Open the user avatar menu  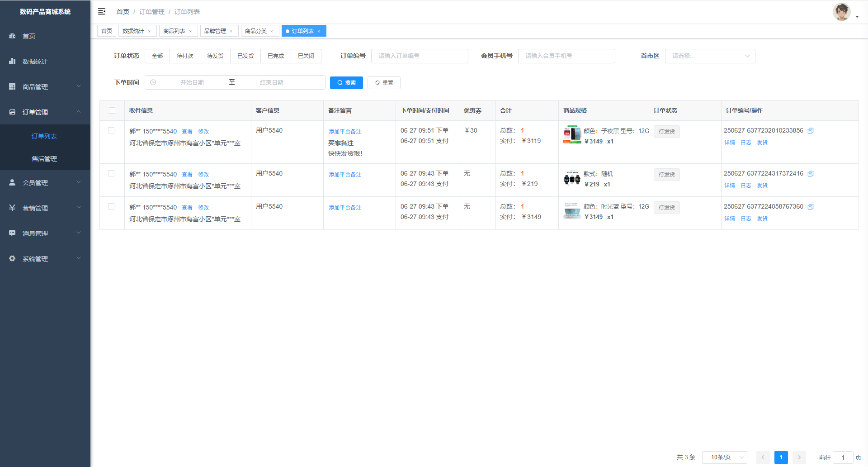[844, 12]
